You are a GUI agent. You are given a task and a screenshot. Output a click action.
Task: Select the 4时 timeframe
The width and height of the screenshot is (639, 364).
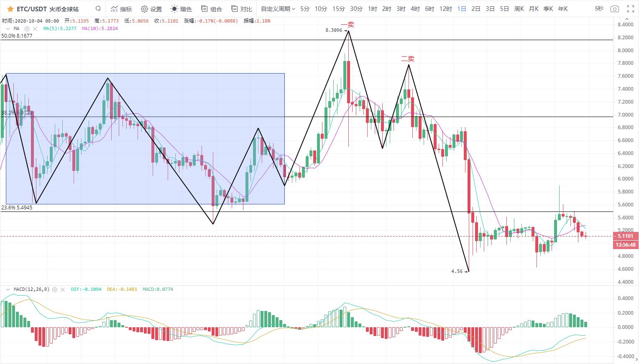point(415,9)
